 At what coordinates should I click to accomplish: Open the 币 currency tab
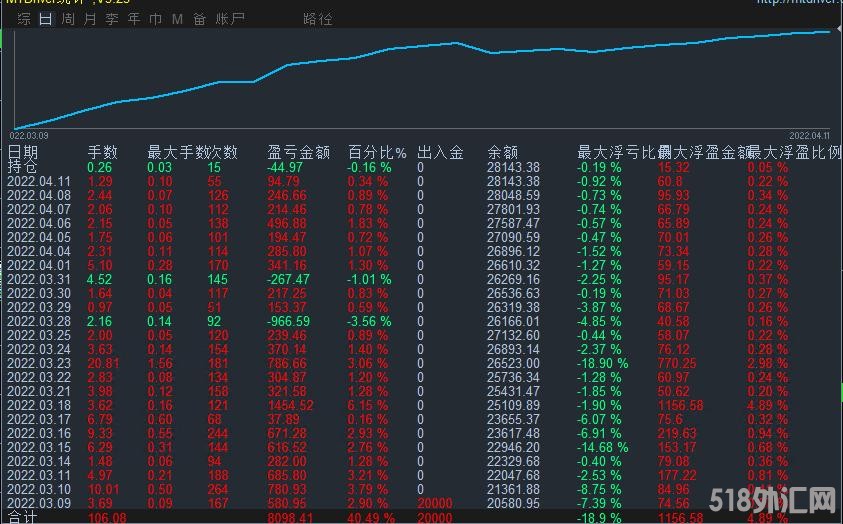155,19
